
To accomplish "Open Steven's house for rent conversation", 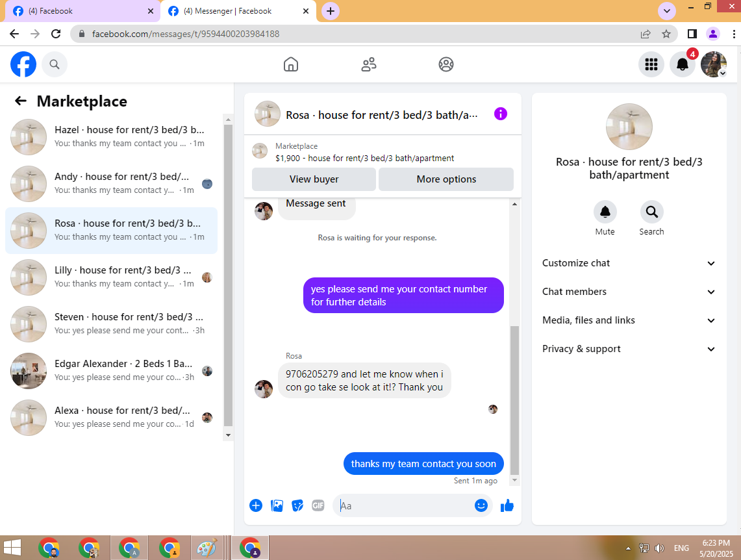I will pyautogui.click(x=112, y=324).
